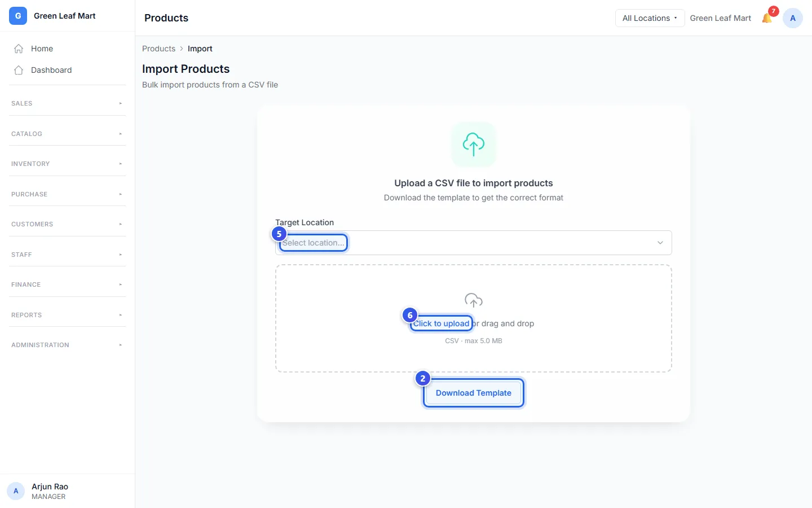Click the Green Leaf Mart logo icon
Viewport: 812px width, 508px height.
18,16
